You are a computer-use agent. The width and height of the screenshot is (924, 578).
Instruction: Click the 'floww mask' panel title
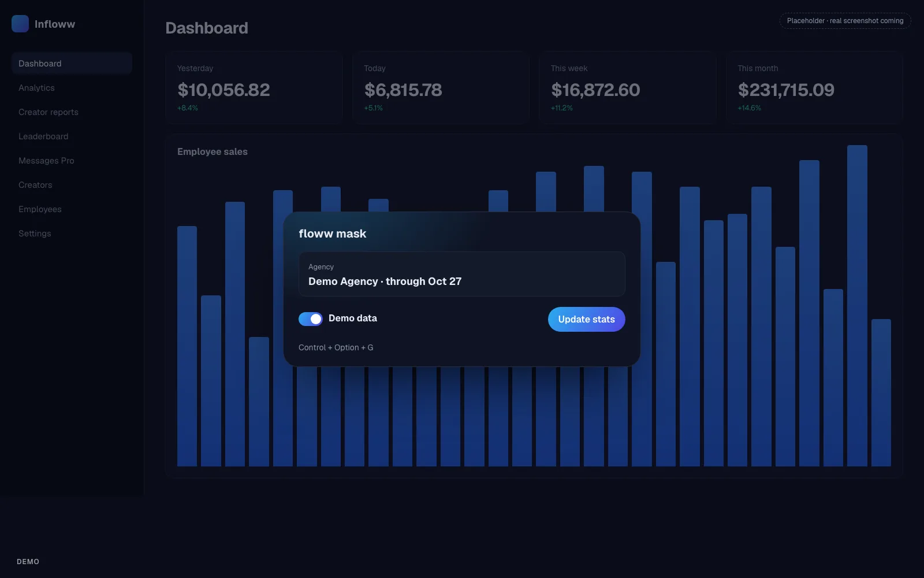tap(333, 234)
